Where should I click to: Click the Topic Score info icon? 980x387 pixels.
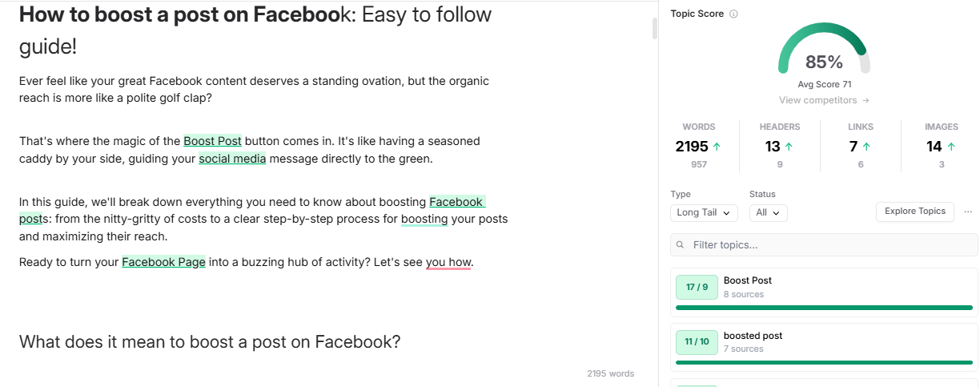pyautogui.click(x=734, y=14)
